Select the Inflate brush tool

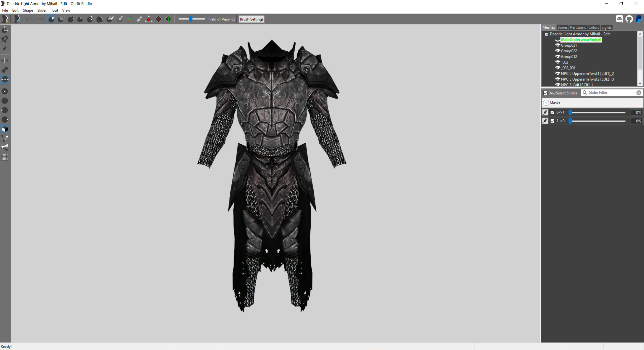click(71, 19)
